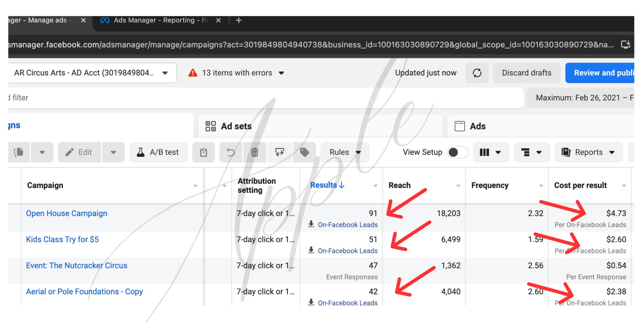644x322 pixels.
Task: Open the Duplicate options dropdown arrow
Action: point(42,152)
